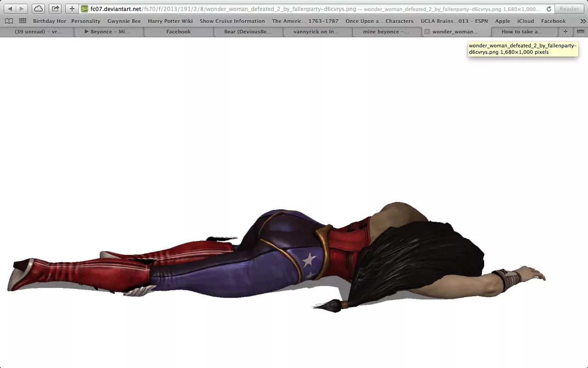
Task: Go forward to the next page
Action: click(x=22, y=9)
